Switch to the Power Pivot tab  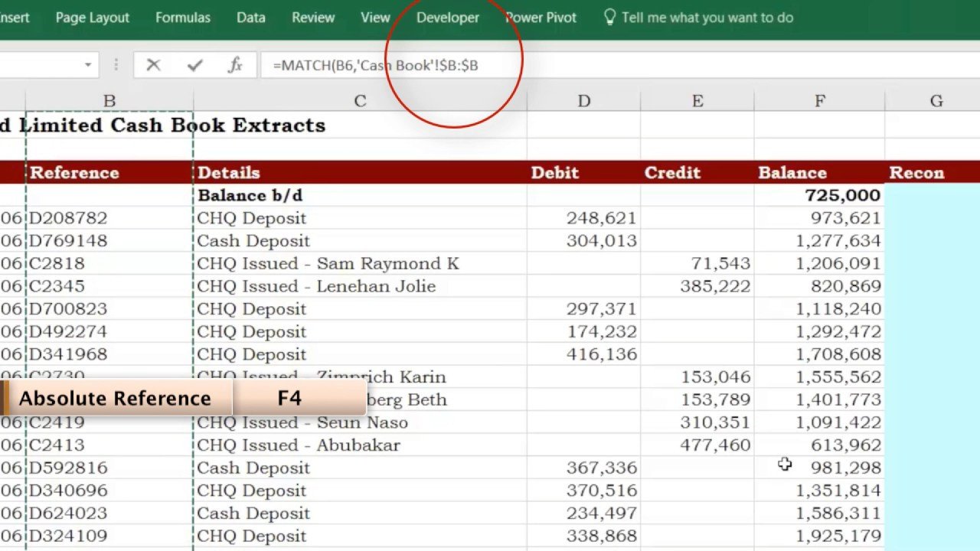(x=541, y=17)
